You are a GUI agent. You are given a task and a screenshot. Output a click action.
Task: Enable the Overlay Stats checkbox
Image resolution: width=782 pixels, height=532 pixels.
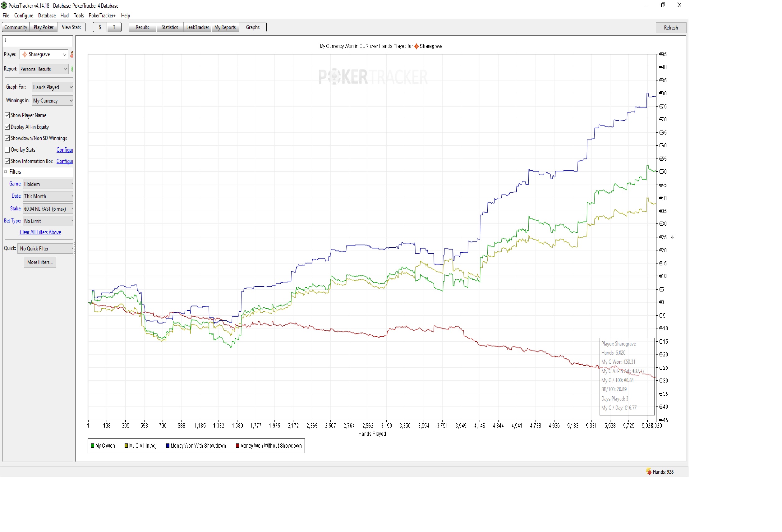tap(7, 150)
